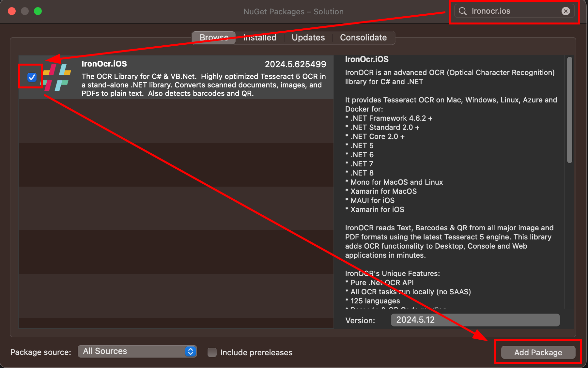Select the IronOcr.iOS package title

pos(104,64)
